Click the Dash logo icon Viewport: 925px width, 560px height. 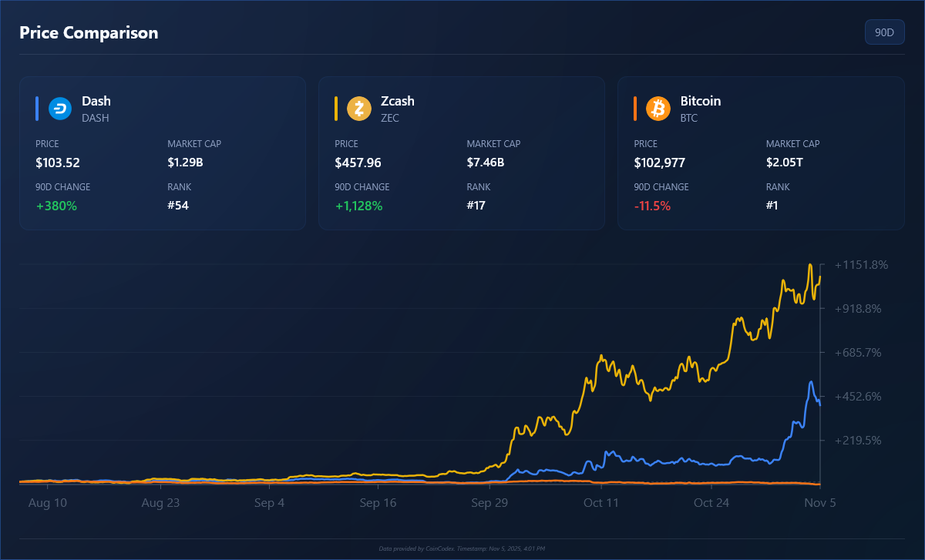[60, 108]
